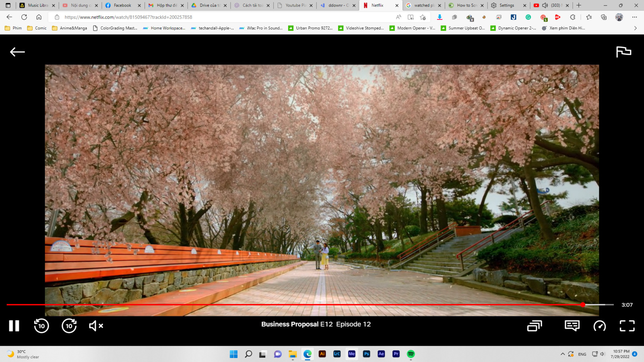The width and height of the screenshot is (644, 362).
Task: Expand more bookmarks chevron
Action: click(636, 28)
